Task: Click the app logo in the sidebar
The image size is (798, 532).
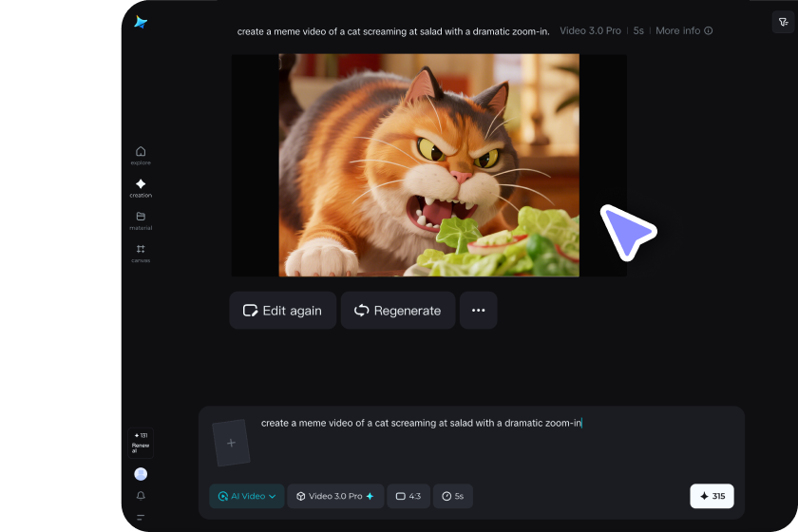Action: 141,22
